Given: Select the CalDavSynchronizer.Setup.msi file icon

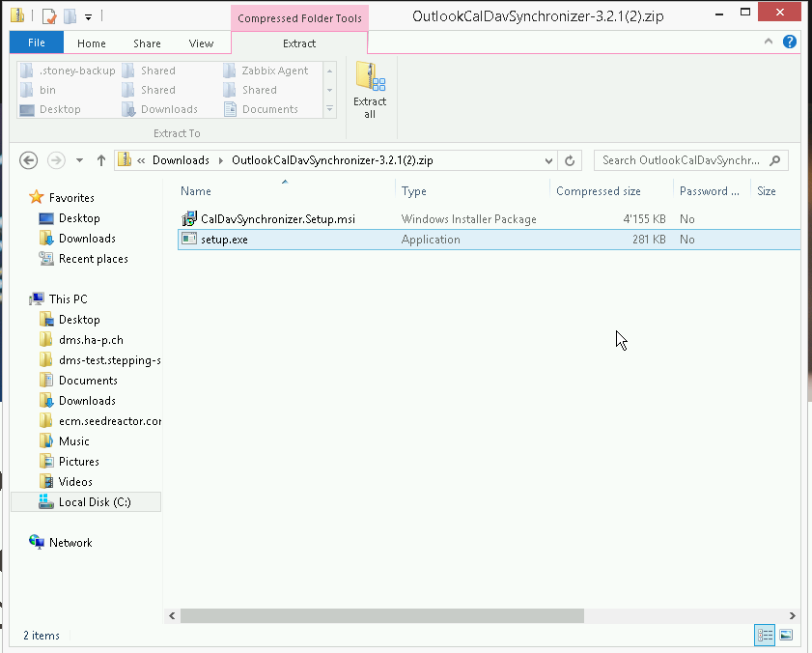Looking at the screenshot, I should pos(189,219).
